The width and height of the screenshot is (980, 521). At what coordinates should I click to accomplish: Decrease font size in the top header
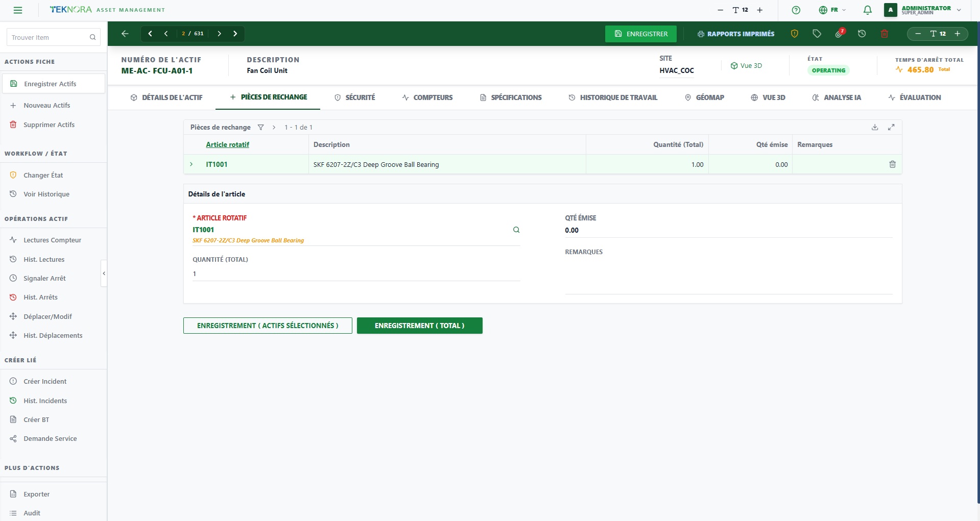pyautogui.click(x=720, y=10)
